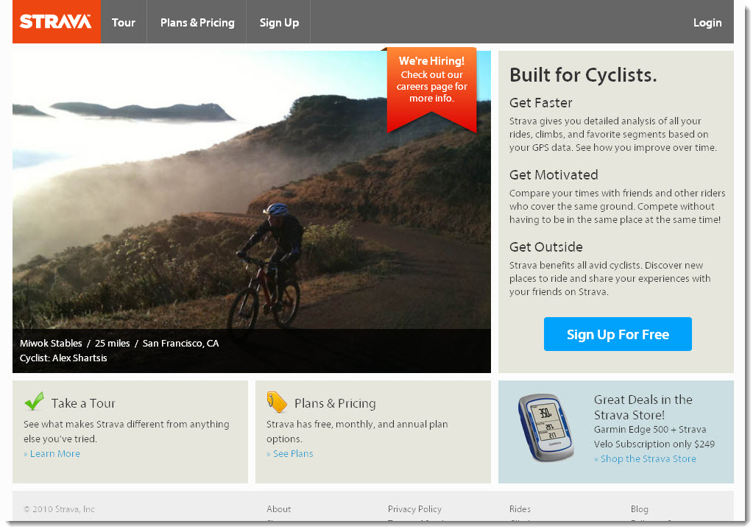756x532 pixels.
Task: Click the yellow price tag icon
Action: pyautogui.click(x=277, y=402)
